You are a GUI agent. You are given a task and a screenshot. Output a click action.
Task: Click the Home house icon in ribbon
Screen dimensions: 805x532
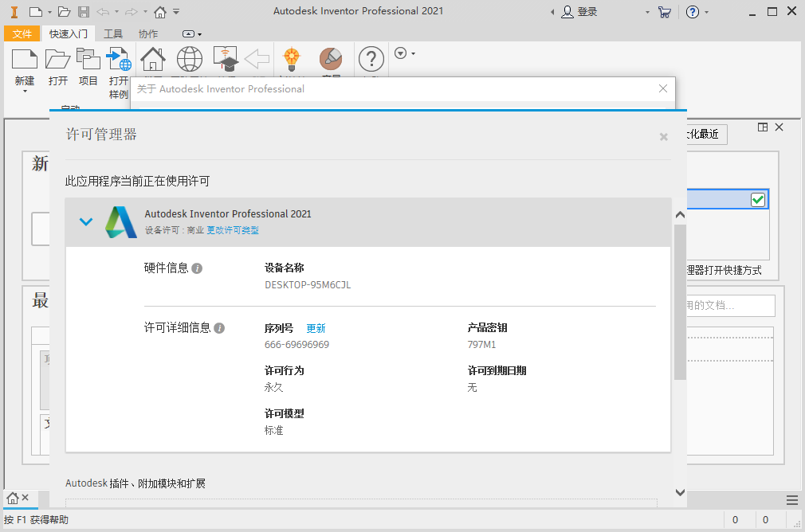152,60
